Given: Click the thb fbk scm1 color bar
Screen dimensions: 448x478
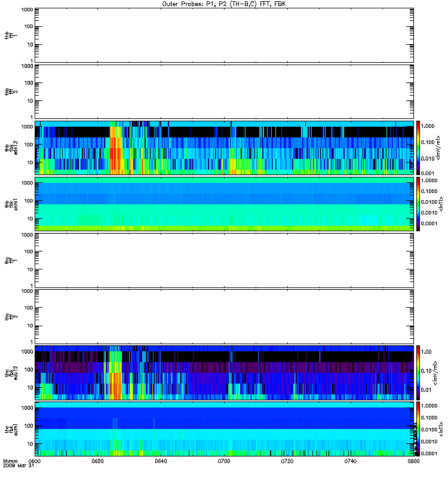Looking at the screenshot, I should click(418, 204).
